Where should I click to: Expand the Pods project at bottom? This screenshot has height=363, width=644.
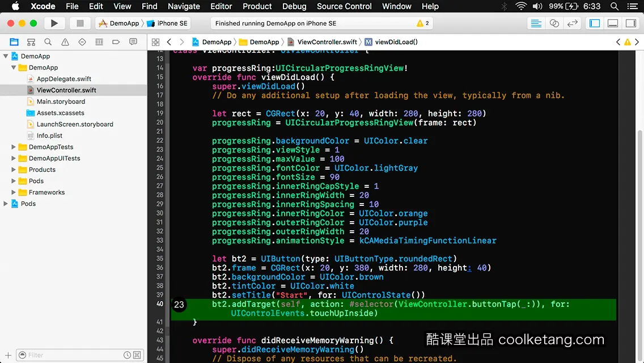6,204
